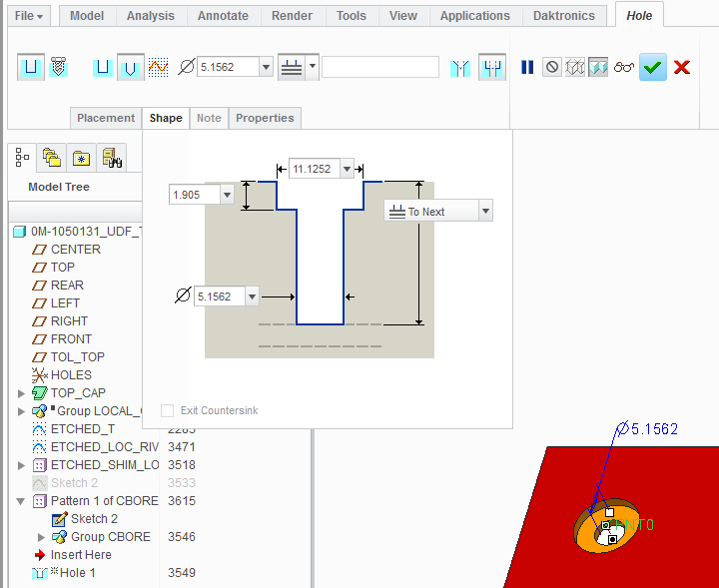Viewport: 719px width, 588px height.
Task: Click the verify glasses preview icon
Action: [x=623, y=67]
